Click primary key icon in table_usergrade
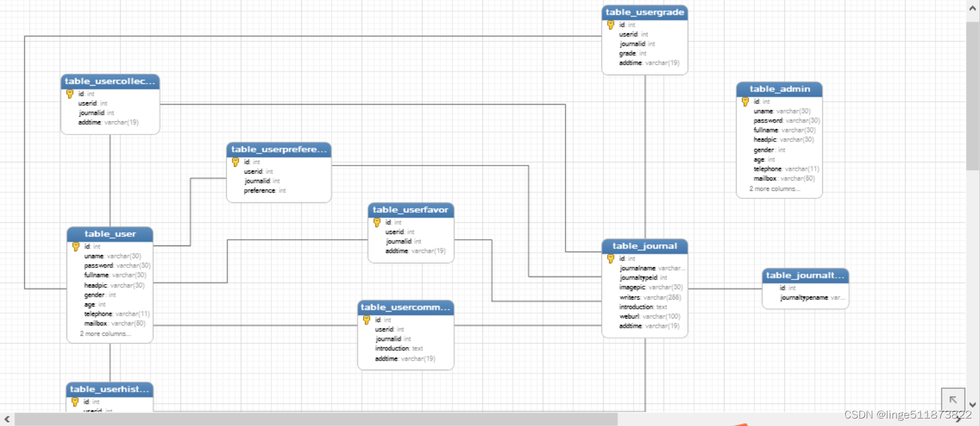This screenshot has width=980, height=426. (611, 25)
